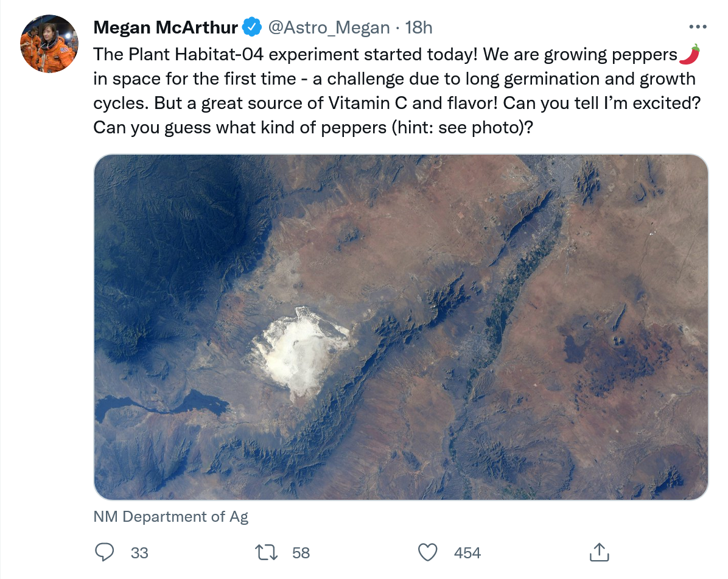728x579 pixels.
Task: Like the peppers in space tweet
Action: coord(428,552)
